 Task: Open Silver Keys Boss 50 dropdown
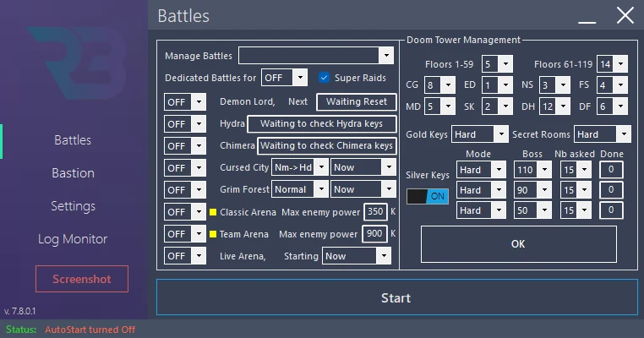click(x=532, y=210)
